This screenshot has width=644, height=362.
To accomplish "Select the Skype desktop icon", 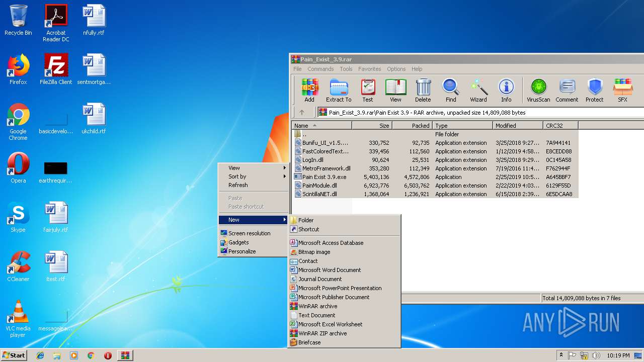I will pyautogui.click(x=18, y=217).
